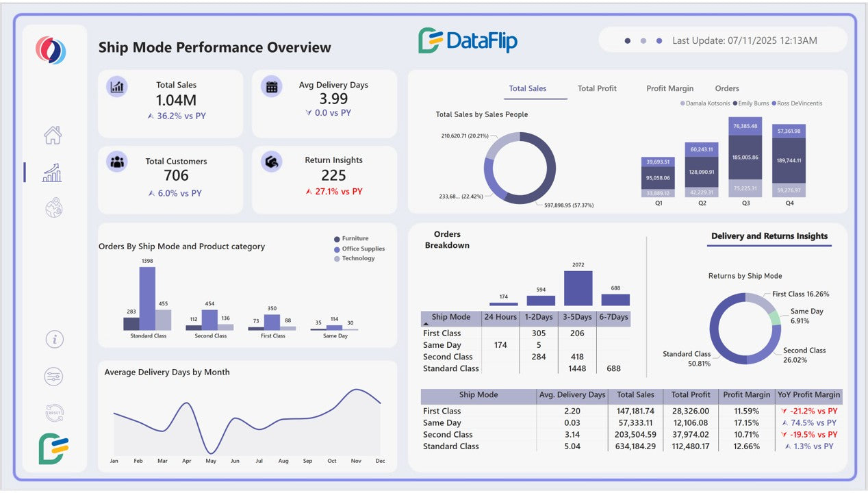Image resolution: width=868 pixels, height=493 pixels.
Task: Open Delivery and Returns Insights link
Action: coord(769,236)
